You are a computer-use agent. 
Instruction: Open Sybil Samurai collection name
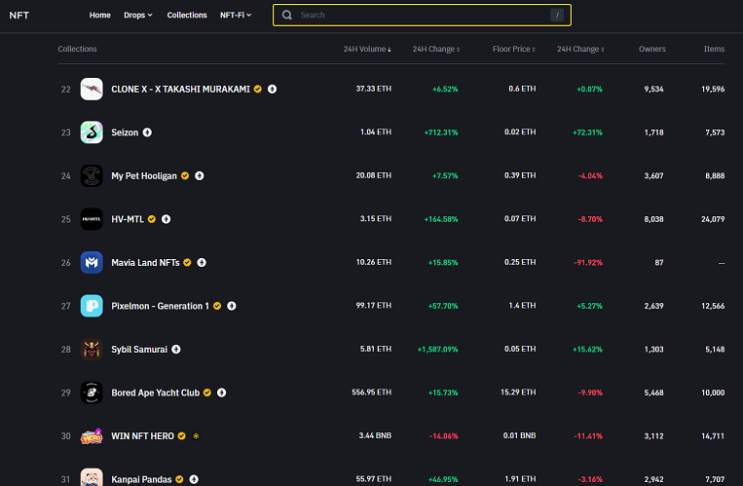pyautogui.click(x=139, y=350)
